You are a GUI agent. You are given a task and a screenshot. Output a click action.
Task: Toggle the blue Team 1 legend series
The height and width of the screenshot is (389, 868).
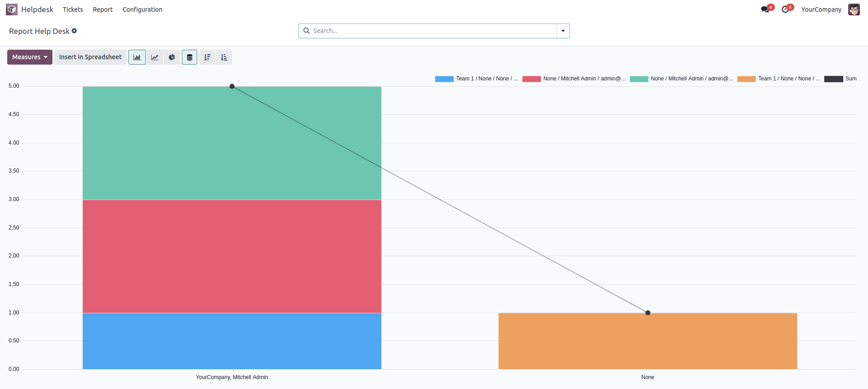[x=476, y=79]
